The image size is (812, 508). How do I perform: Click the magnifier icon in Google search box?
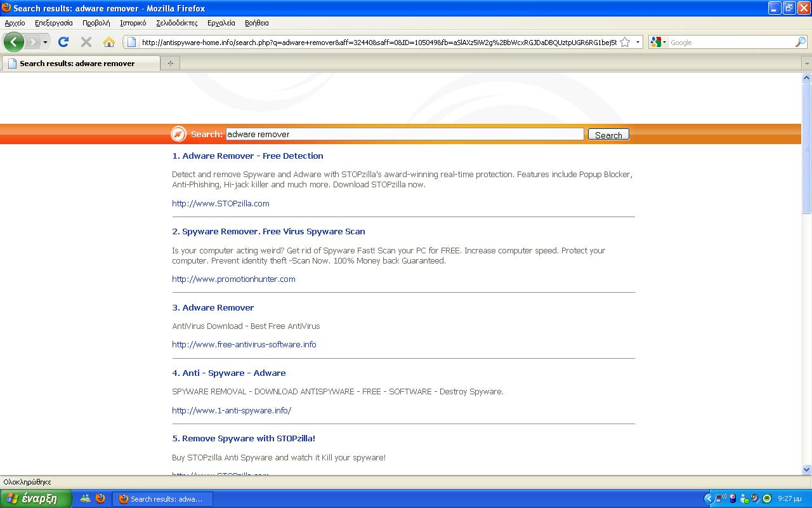point(800,43)
